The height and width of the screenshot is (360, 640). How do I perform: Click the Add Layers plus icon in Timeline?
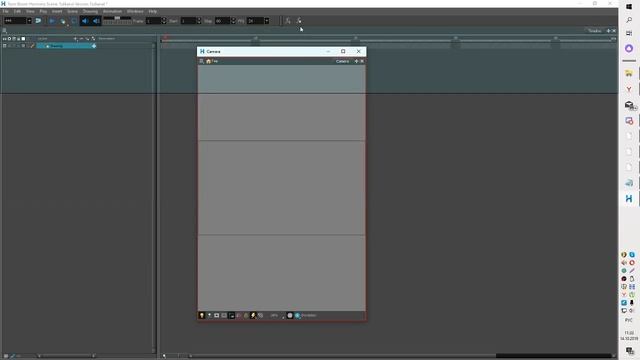tap(75, 39)
